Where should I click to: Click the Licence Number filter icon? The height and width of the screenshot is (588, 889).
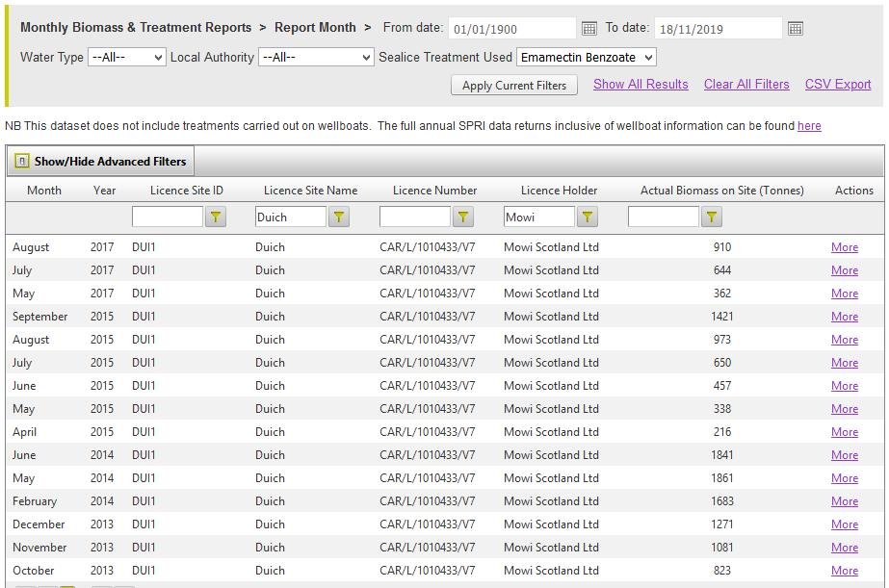[x=463, y=217]
